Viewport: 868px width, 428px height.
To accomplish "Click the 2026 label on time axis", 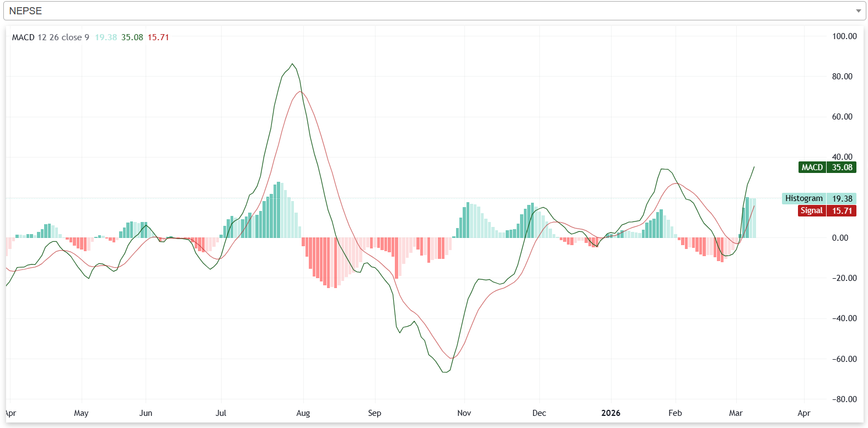I will [610, 413].
